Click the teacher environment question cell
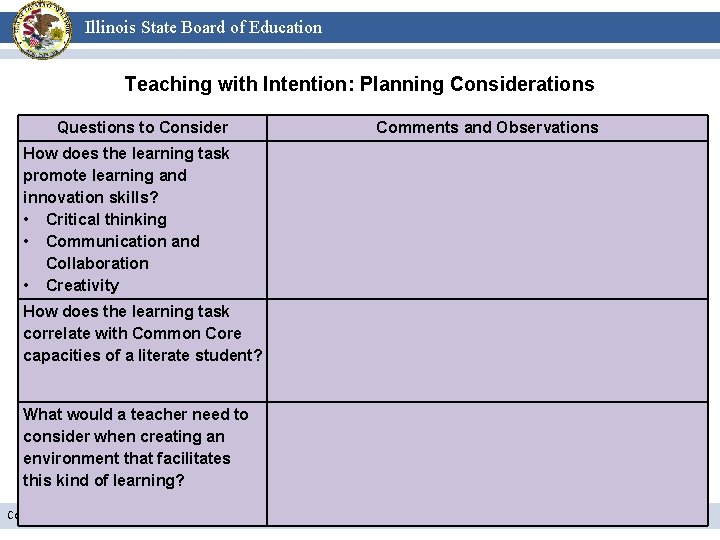The height and width of the screenshot is (540, 720). point(142,464)
